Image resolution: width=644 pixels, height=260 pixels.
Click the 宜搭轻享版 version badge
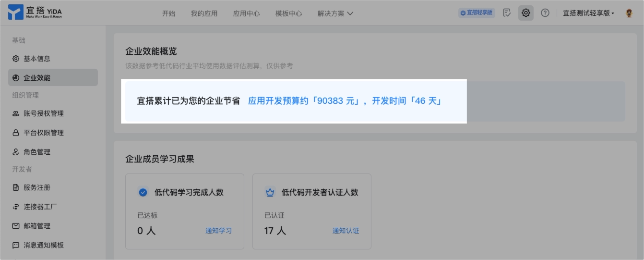[477, 13]
